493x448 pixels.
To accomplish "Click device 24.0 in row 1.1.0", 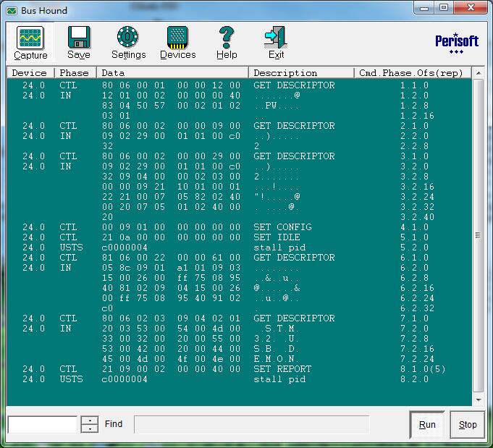I will tap(33, 85).
